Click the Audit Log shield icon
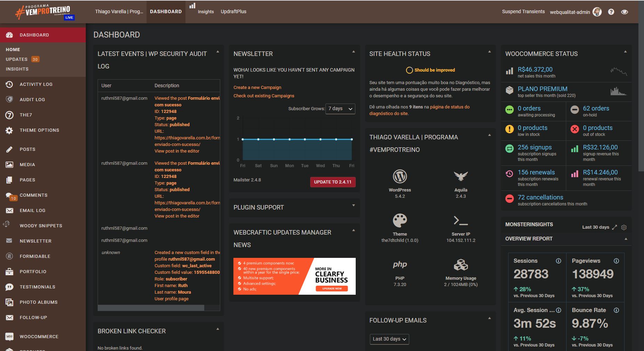Viewport: 644px width, 351px height. pyautogui.click(x=9, y=100)
